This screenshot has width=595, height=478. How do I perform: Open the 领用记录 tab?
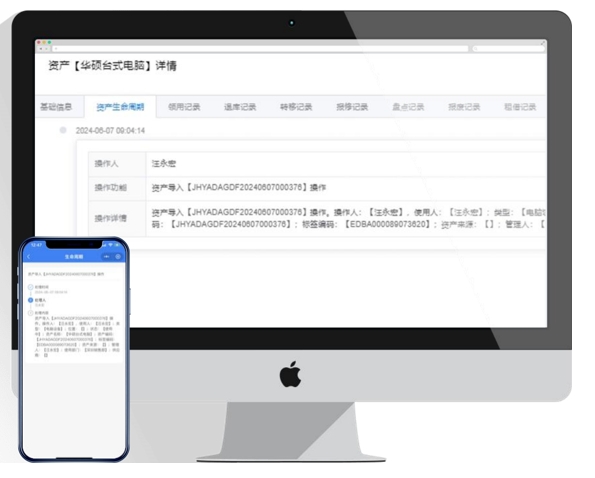pos(184,107)
